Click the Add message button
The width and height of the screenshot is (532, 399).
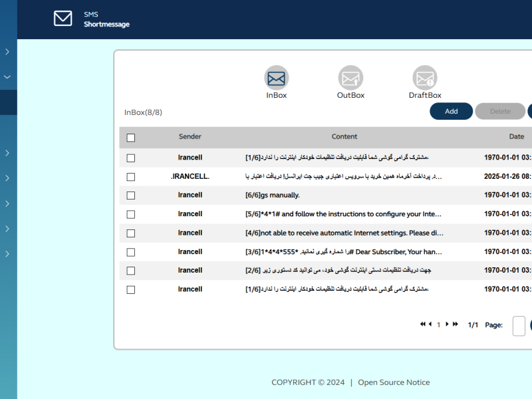[x=452, y=111]
